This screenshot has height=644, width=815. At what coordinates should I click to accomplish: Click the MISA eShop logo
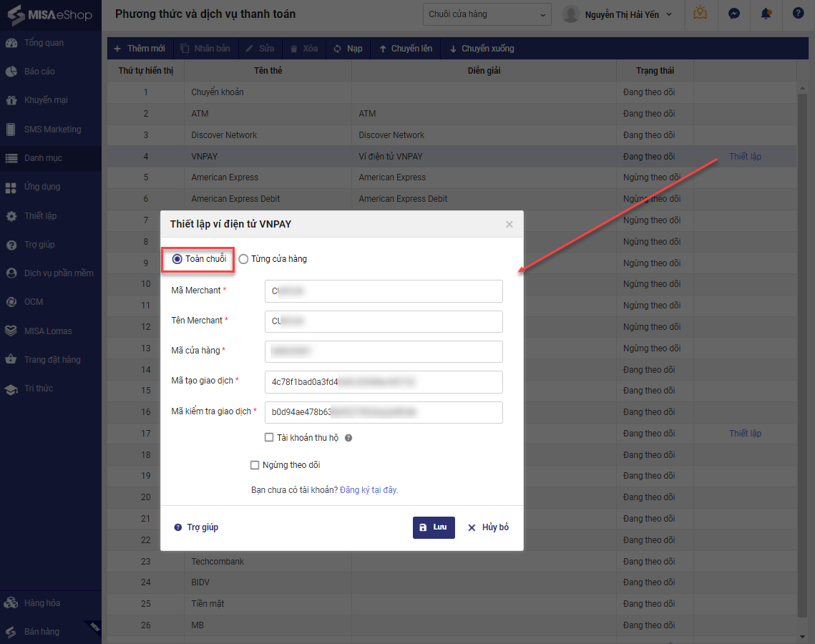click(50, 14)
